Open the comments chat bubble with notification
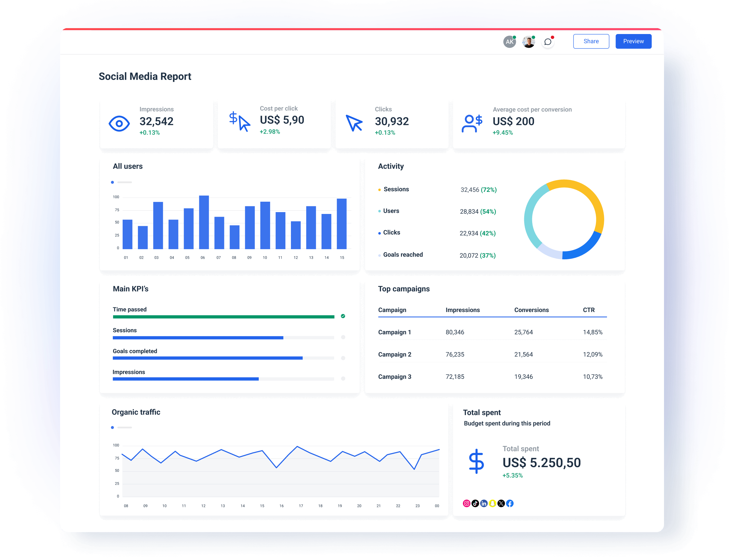The image size is (729, 560). click(x=548, y=41)
